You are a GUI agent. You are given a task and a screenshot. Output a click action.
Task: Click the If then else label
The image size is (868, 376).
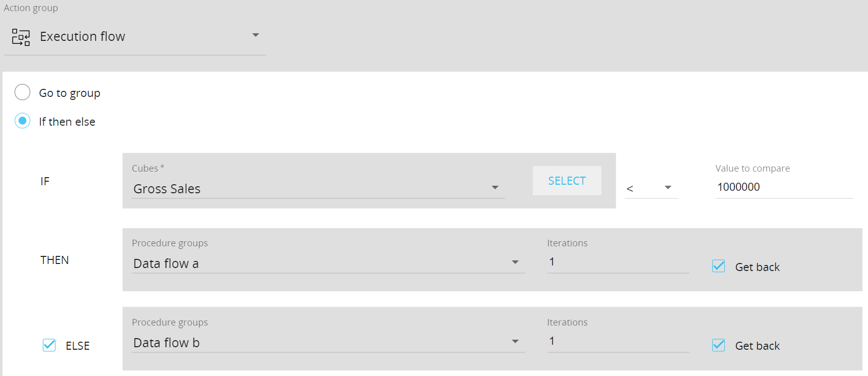click(67, 122)
